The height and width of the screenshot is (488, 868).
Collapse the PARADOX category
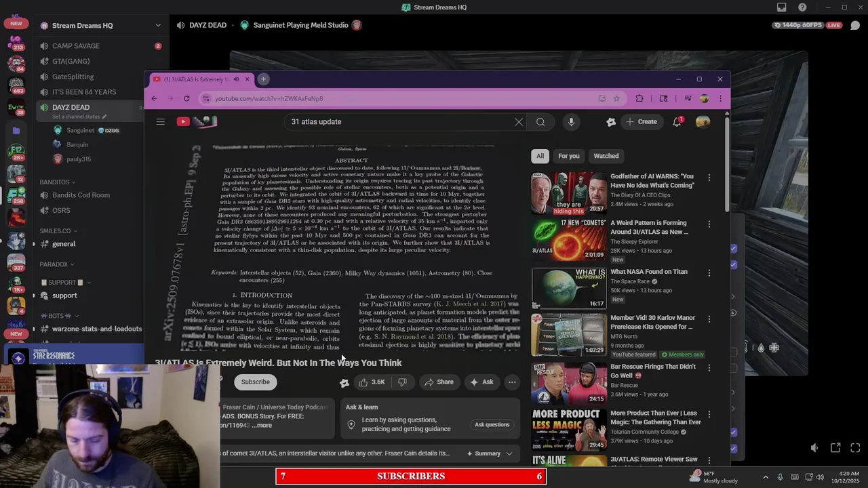click(x=57, y=264)
